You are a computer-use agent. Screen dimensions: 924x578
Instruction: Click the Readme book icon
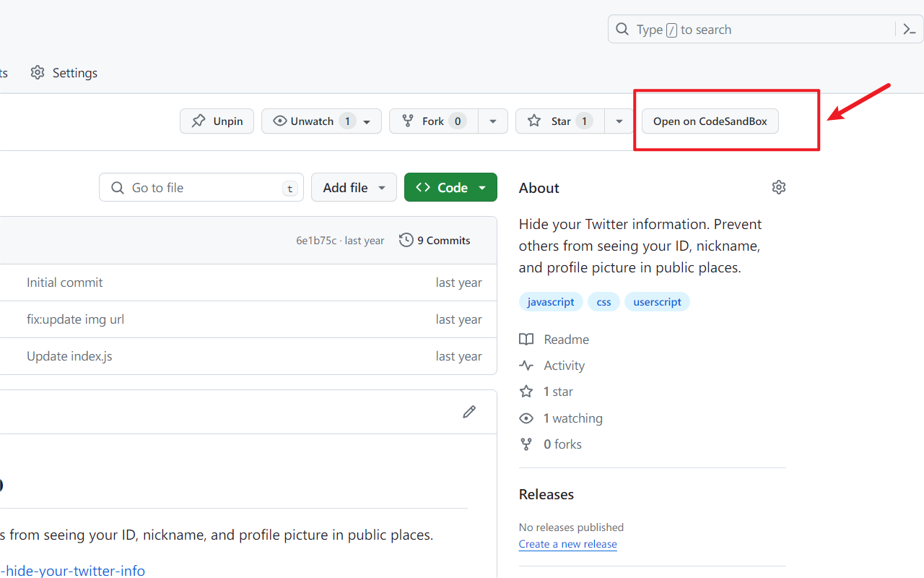click(x=526, y=340)
